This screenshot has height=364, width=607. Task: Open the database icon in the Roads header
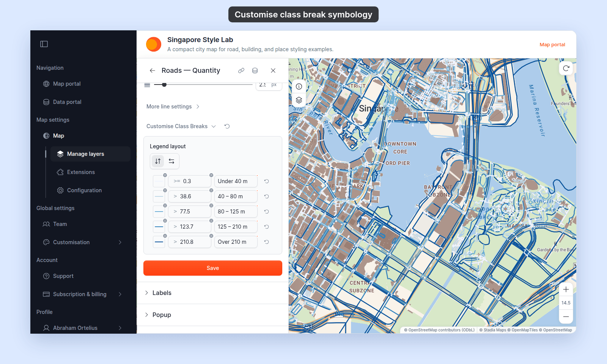click(x=255, y=71)
